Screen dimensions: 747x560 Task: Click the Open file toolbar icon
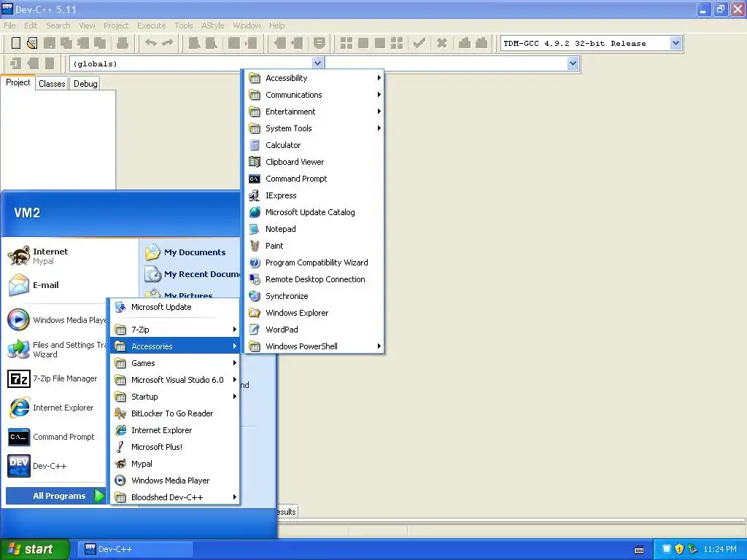click(x=32, y=43)
